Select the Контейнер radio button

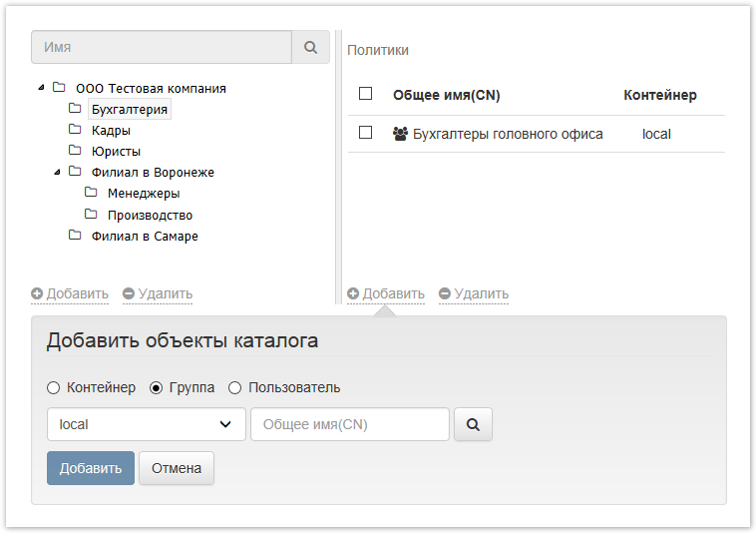[54, 387]
